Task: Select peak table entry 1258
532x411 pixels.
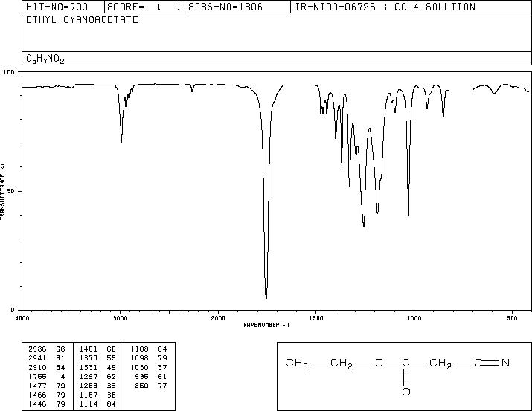Action: point(89,386)
